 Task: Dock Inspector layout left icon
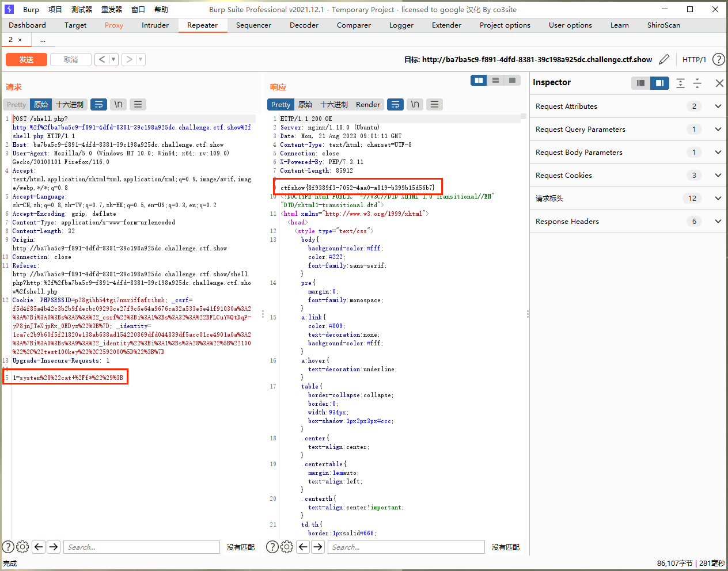pyautogui.click(x=640, y=83)
